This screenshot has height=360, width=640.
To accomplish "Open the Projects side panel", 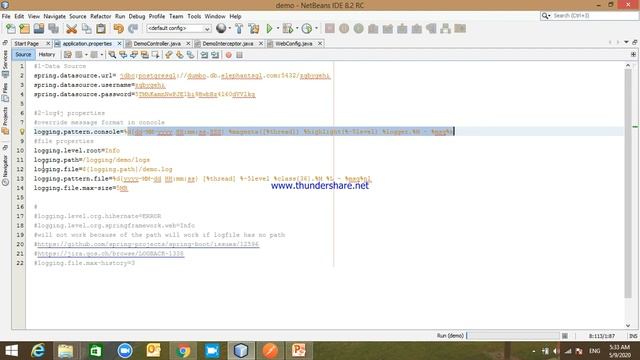I will (5, 121).
